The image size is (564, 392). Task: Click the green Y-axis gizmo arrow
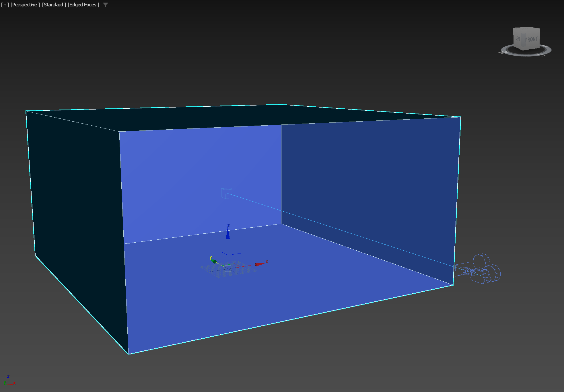tap(214, 262)
